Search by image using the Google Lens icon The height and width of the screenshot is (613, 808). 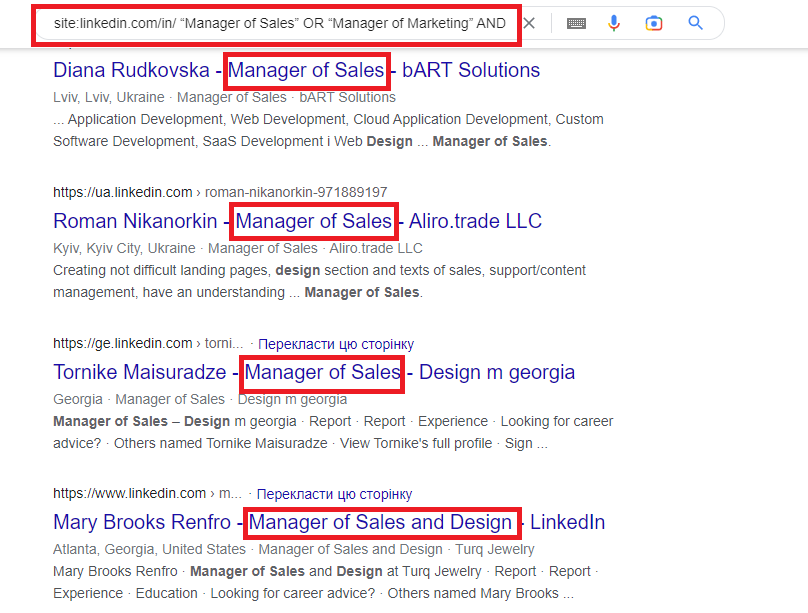pyautogui.click(x=653, y=22)
